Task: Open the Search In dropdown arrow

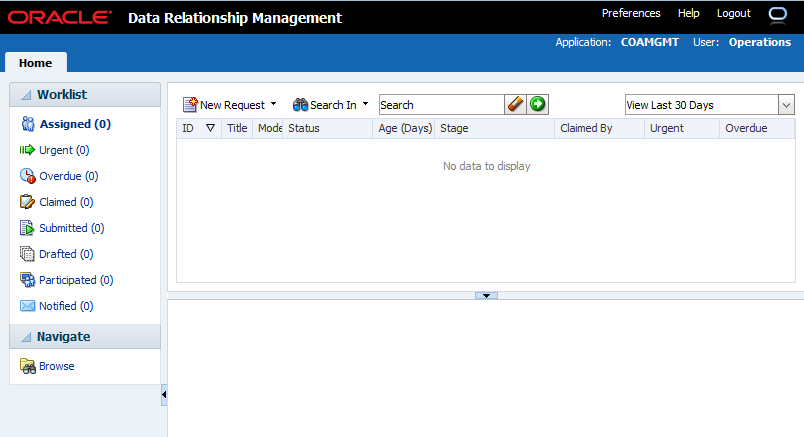Action: click(x=366, y=104)
